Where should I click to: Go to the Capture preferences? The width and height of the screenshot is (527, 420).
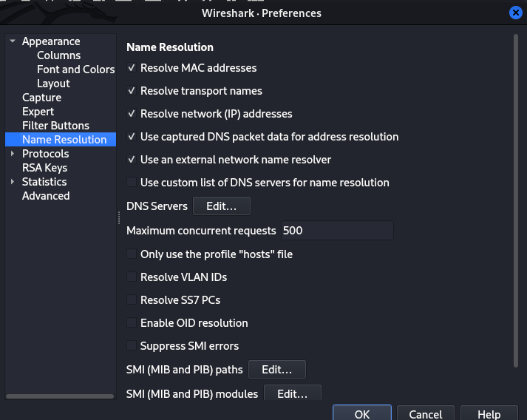(x=41, y=98)
